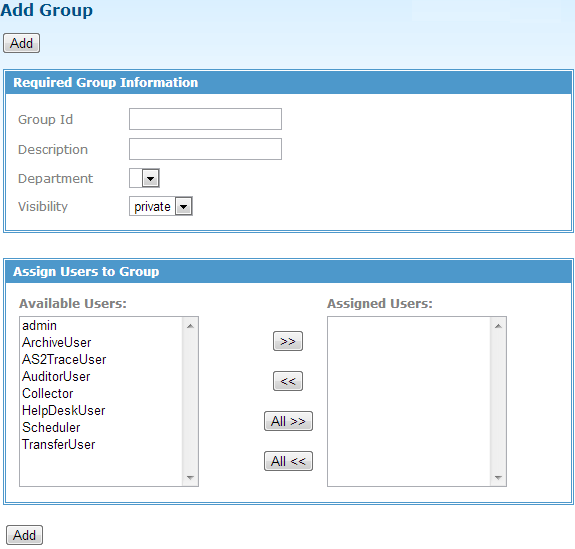Focus the Group Id text field
Viewport: 575px width, 549px height.
205,119
